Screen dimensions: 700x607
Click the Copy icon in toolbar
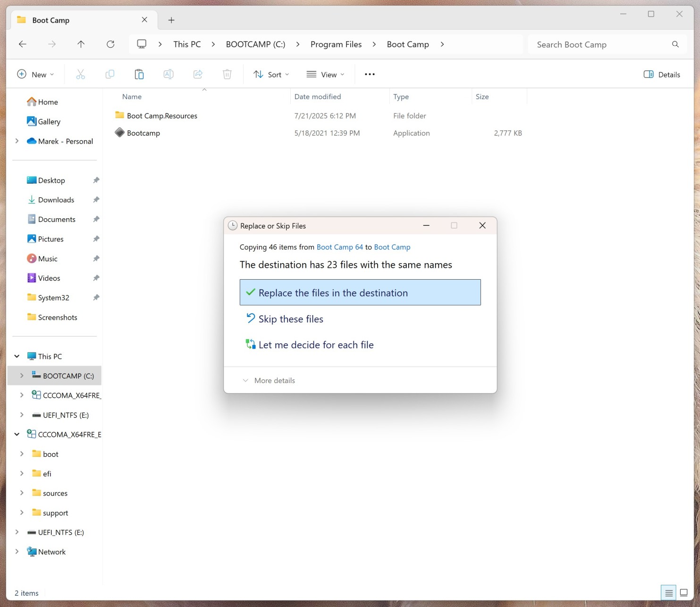[x=110, y=74]
